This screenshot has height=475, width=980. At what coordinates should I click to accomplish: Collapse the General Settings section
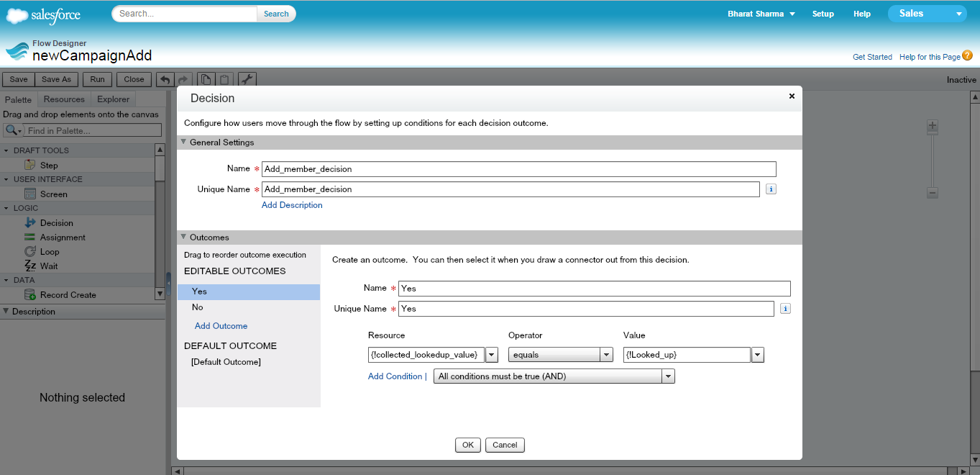pyautogui.click(x=183, y=142)
